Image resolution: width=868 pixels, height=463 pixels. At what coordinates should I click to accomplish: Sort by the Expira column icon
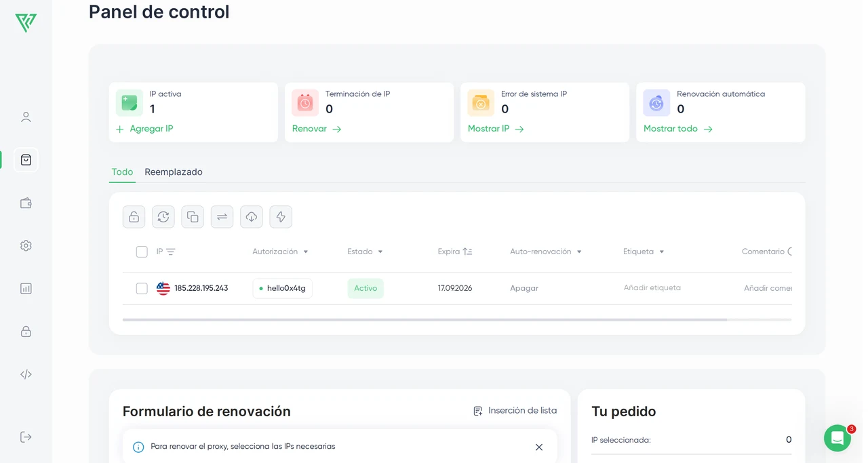[x=467, y=251]
